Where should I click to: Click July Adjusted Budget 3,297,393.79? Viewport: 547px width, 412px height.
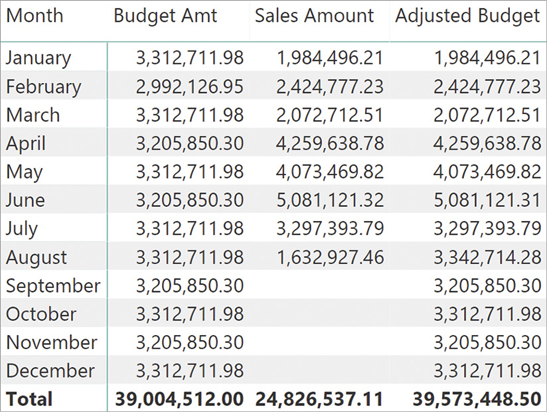pos(487,229)
